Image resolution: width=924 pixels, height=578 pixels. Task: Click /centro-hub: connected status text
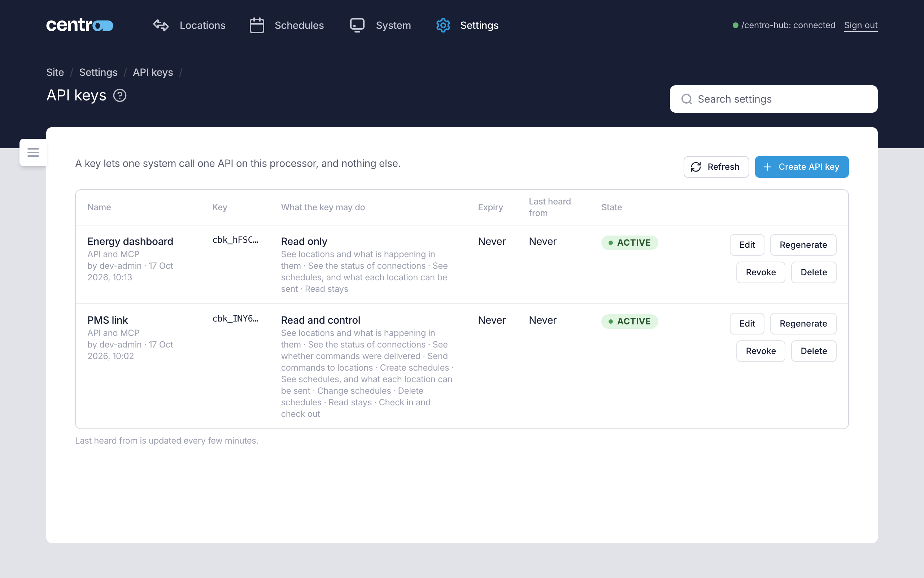click(x=788, y=25)
